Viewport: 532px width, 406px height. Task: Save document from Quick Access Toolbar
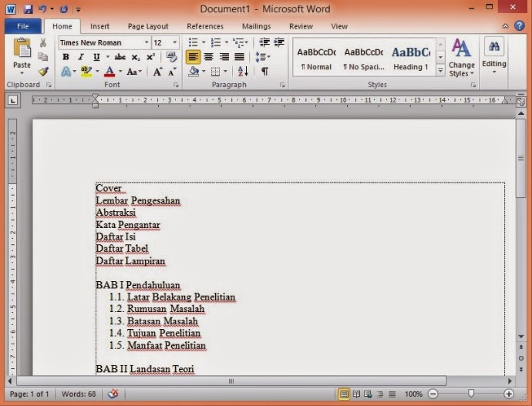[29, 8]
